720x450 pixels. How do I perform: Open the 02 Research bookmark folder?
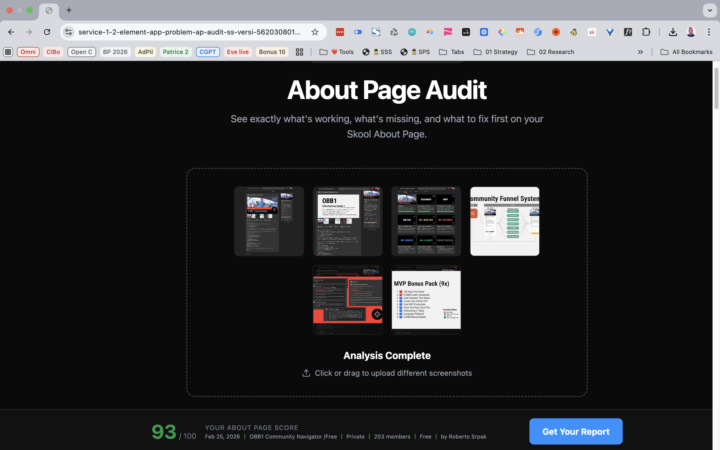(551, 52)
